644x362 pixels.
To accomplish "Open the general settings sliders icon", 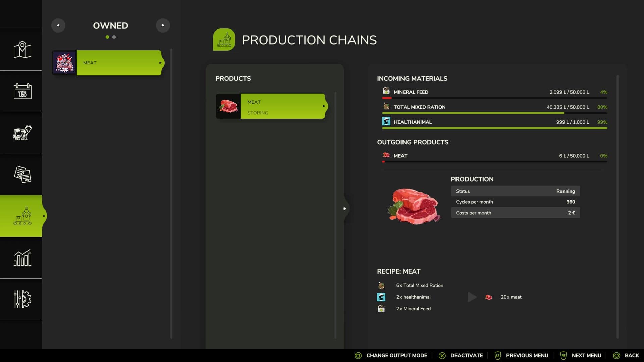I will click(x=22, y=299).
